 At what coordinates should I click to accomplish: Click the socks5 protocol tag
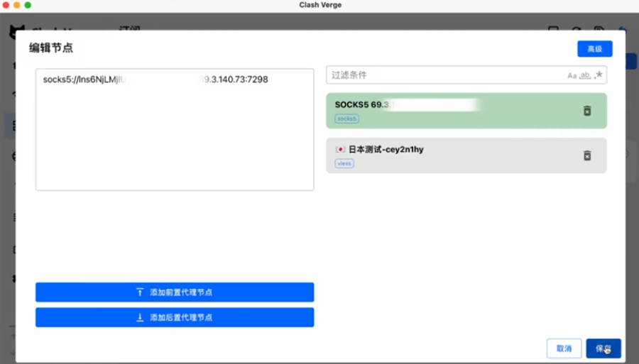(x=346, y=119)
